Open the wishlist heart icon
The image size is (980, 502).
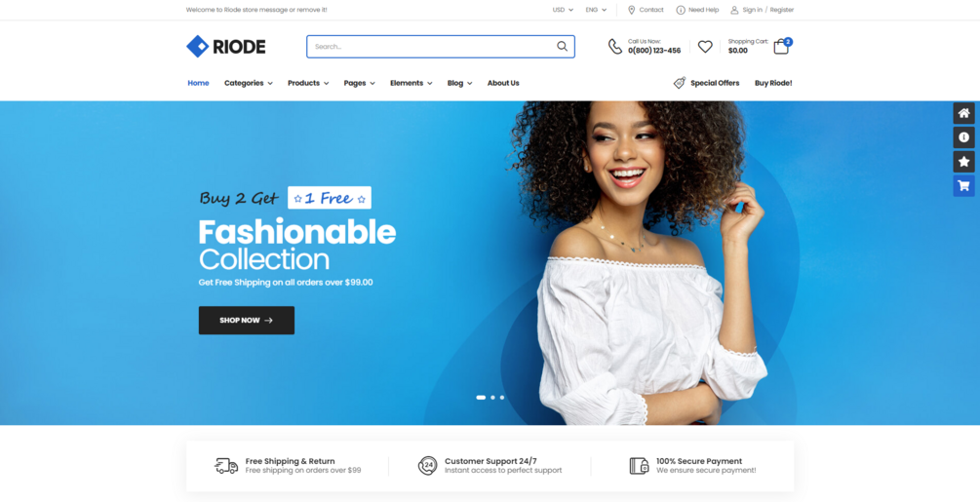coord(705,47)
